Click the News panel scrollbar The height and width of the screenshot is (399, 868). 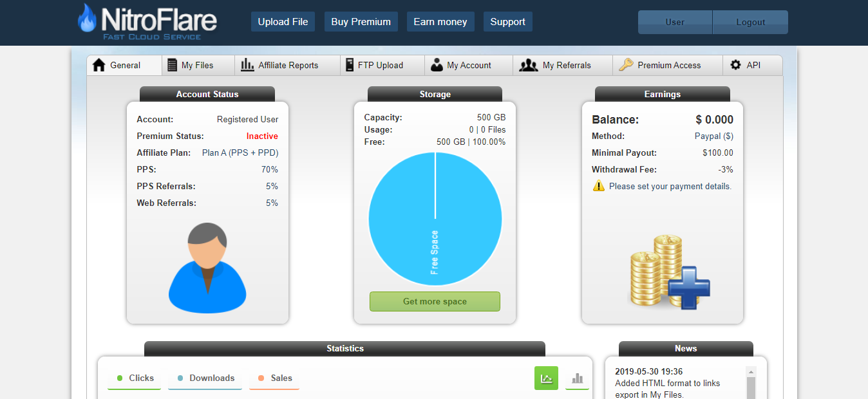(751, 382)
